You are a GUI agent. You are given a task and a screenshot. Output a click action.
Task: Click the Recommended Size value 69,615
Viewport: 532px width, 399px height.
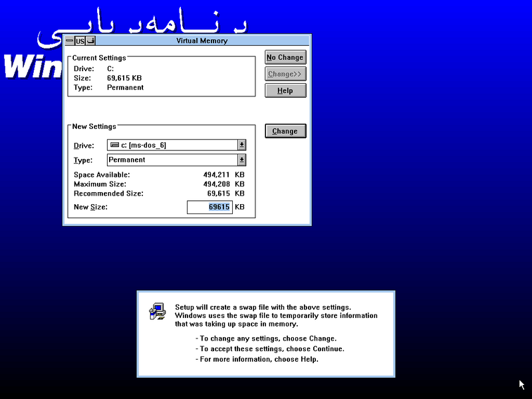(219, 194)
